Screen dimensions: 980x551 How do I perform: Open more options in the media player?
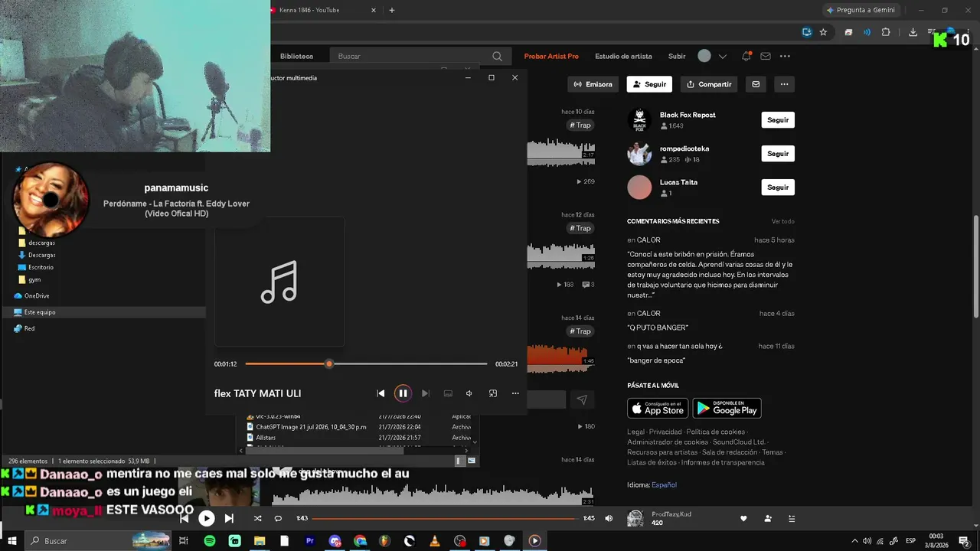click(x=515, y=393)
